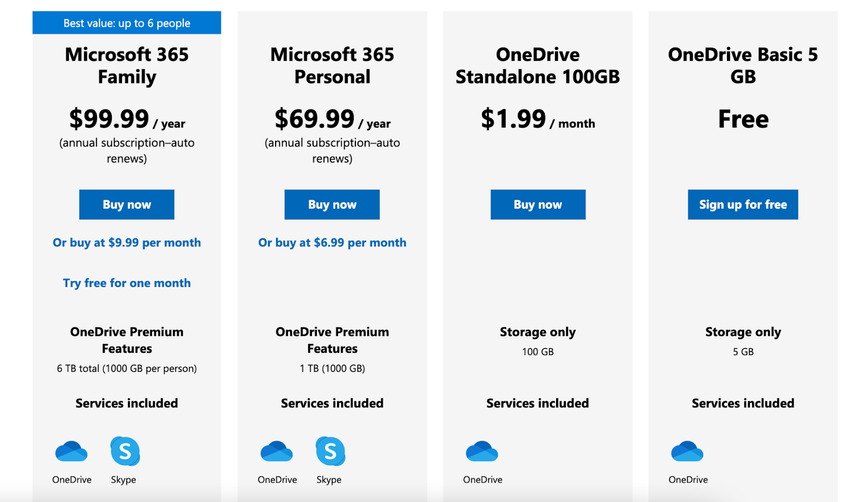This screenshot has width=868, height=502.
Task: Click Sign up for free on OneDrive Basic
Action: (x=742, y=205)
